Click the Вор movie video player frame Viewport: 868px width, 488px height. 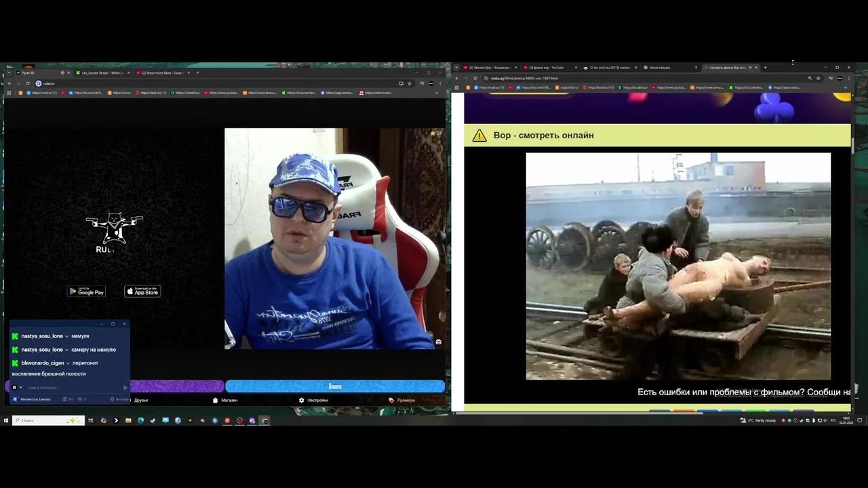(678, 266)
